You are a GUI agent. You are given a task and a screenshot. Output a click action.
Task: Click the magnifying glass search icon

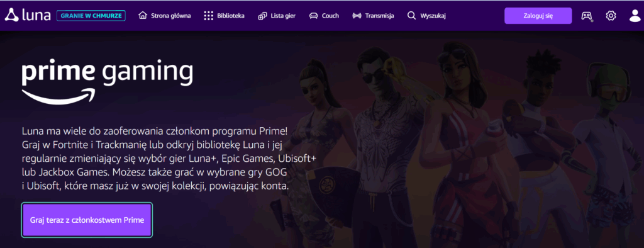[411, 16]
